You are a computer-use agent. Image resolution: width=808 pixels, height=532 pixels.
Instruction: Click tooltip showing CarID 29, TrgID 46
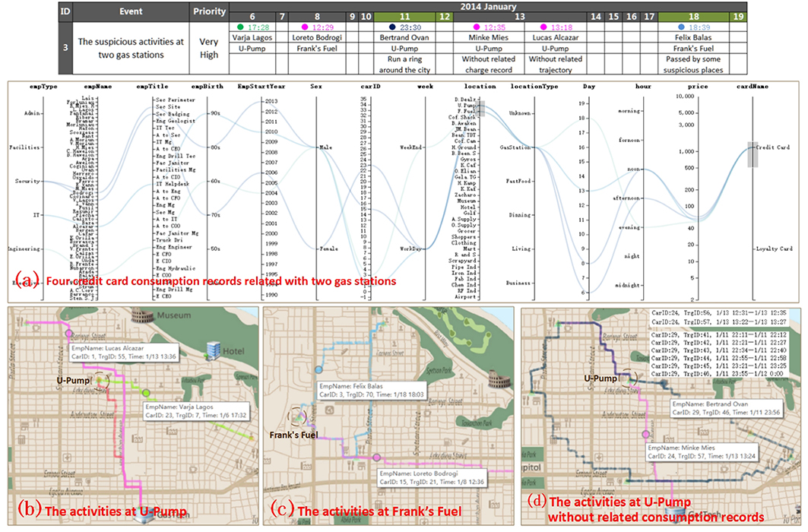727,408
